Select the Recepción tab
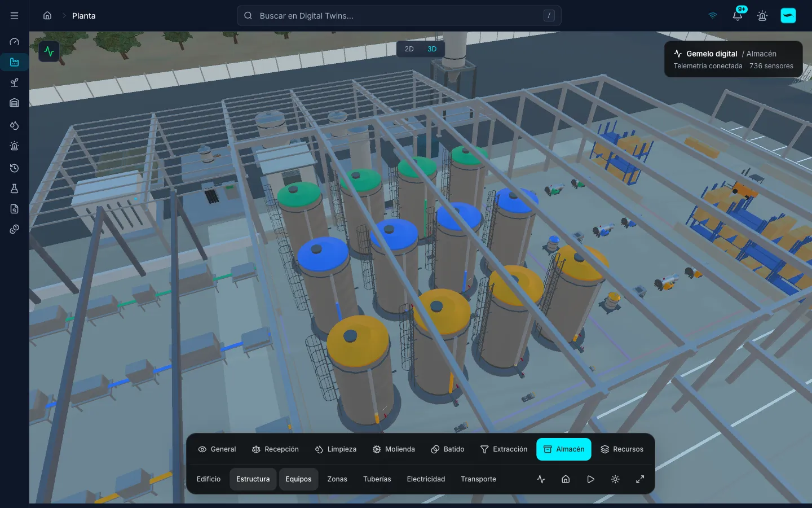Image resolution: width=812 pixels, height=508 pixels. [x=275, y=449]
